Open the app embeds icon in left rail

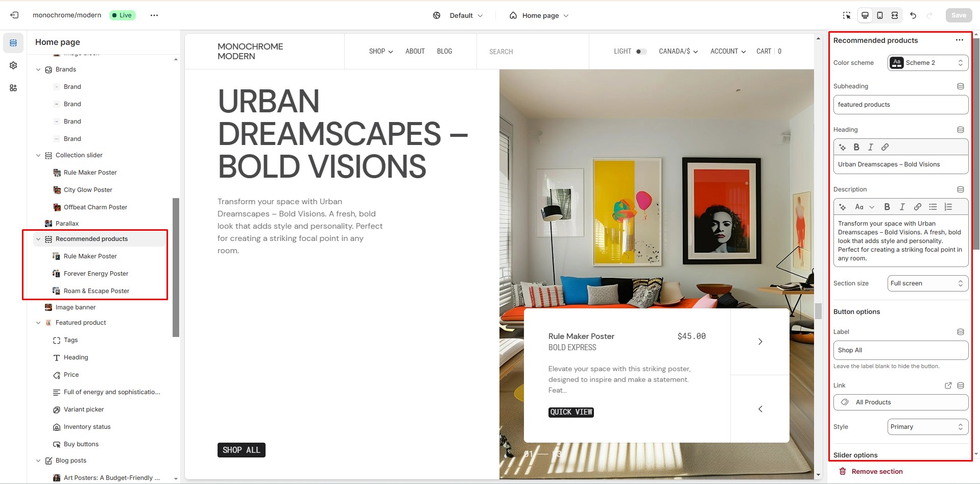(13, 88)
